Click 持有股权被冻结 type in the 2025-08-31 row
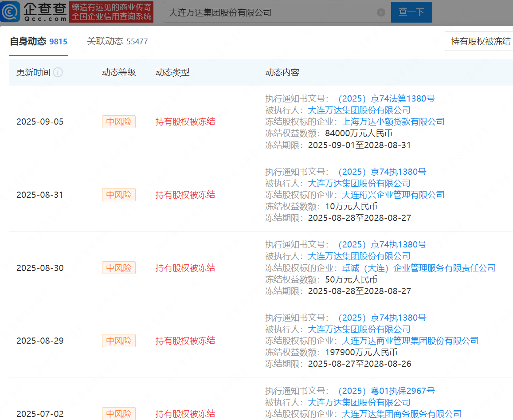The height and width of the screenshot is (420, 513). click(x=185, y=195)
